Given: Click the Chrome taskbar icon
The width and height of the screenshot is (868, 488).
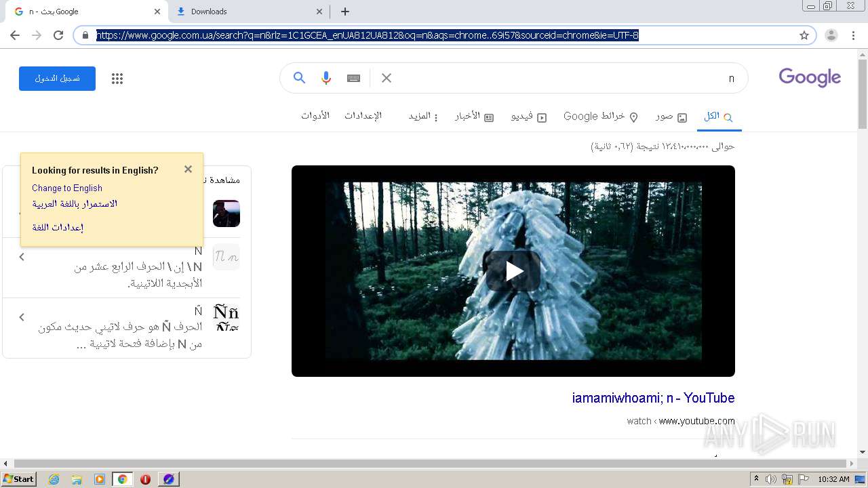Looking at the screenshot, I should point(122,479).
